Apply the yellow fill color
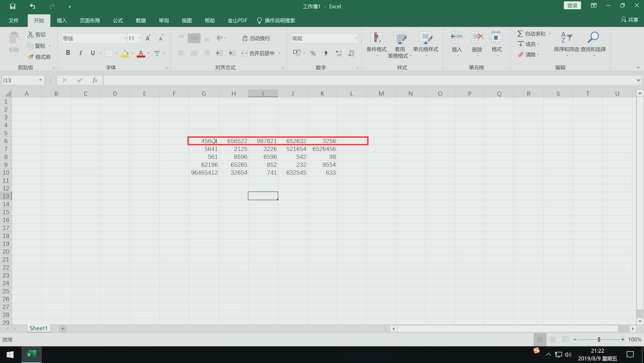The width and height of the screenshot is (644, 363). 125,53
